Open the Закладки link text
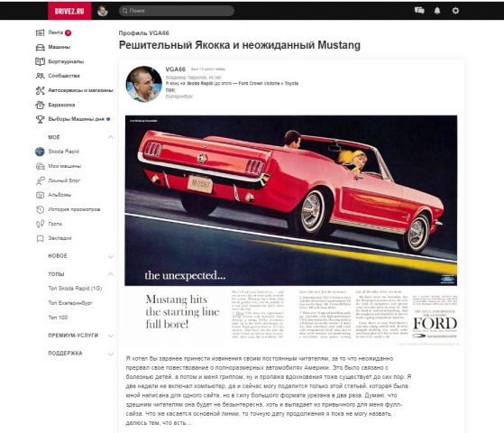The height and width of the screenshot is (433, 504). [60, 238]
